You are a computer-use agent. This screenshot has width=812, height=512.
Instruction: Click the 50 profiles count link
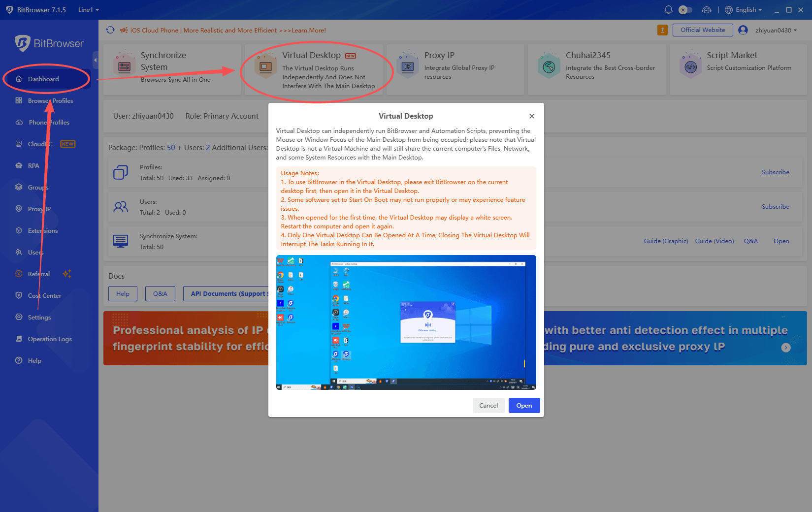tap(171, 148)
